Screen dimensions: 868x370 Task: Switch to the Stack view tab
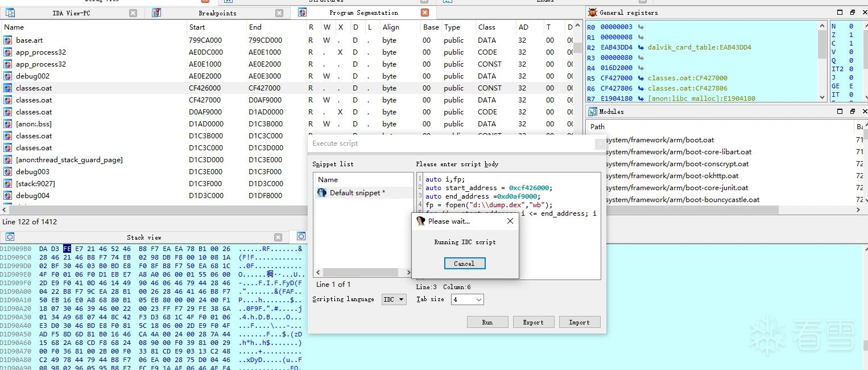pyautogui.click(x=144, y=237)
